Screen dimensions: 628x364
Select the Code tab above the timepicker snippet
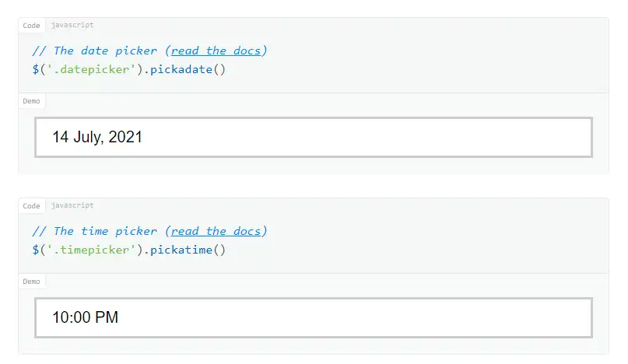click(x=31, y=206)
